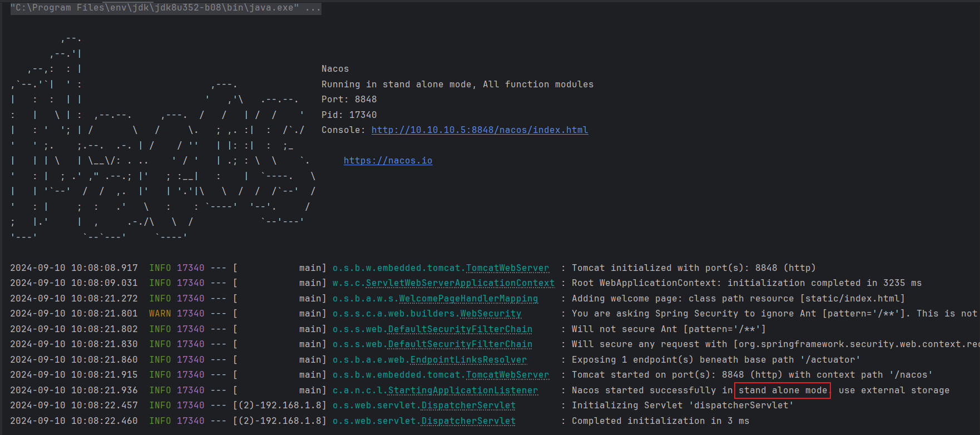Screen dimensions: 980x435
Task: Click "Tomcat initialized with port(s): 8848 (http)" message
Action: [x=694, y=268]
